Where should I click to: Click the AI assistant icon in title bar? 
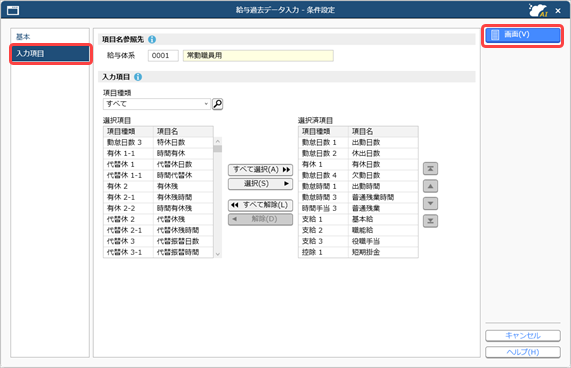(538, 10)
